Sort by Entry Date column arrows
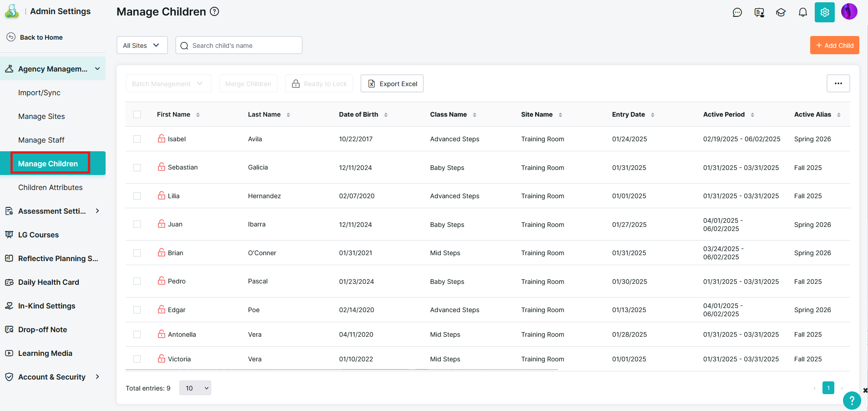The height and width of the screenshot is (411, 868). click(x=652, y=115)
